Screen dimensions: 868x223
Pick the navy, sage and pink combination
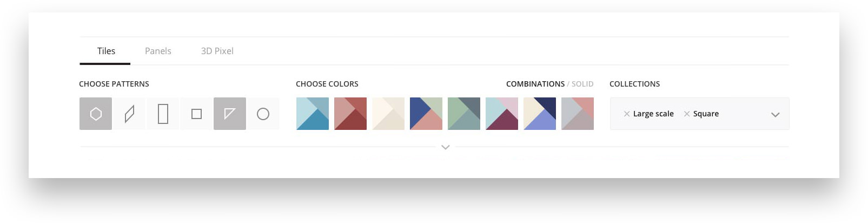426,114
